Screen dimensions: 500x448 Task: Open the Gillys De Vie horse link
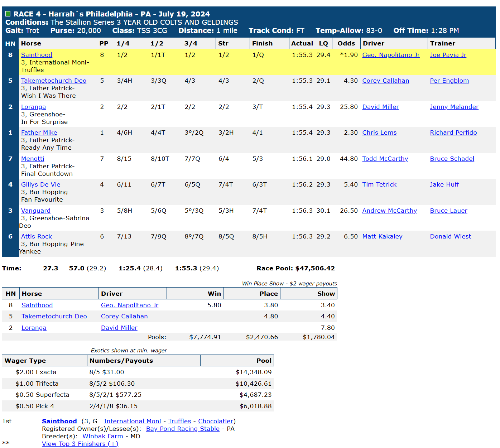[40, 184]
